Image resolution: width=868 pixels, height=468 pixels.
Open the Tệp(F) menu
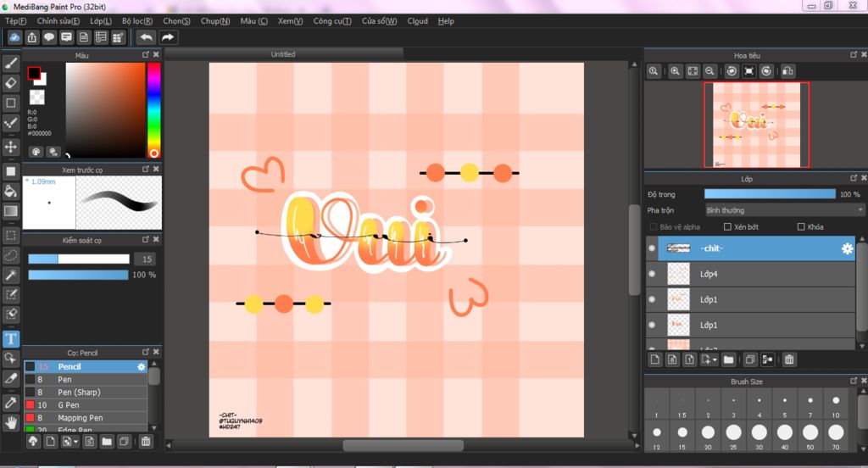(16, 21)
